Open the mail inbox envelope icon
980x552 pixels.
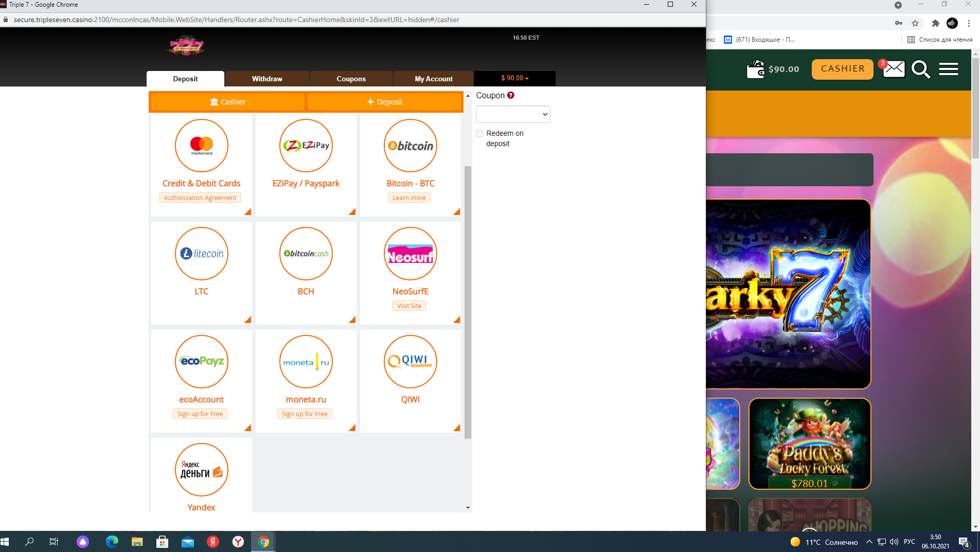pyautogui.click(x=894, y=69)
